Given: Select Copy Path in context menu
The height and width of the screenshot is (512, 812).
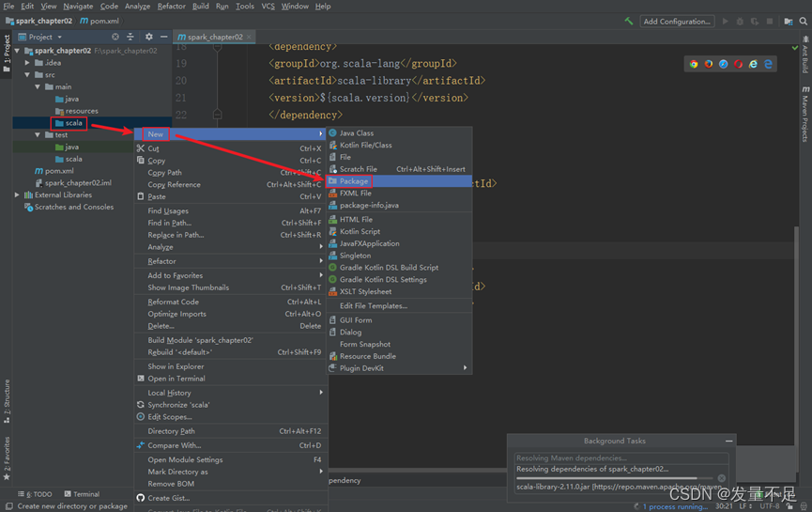Looking at the screenshot, I should (x=231, y=173).
